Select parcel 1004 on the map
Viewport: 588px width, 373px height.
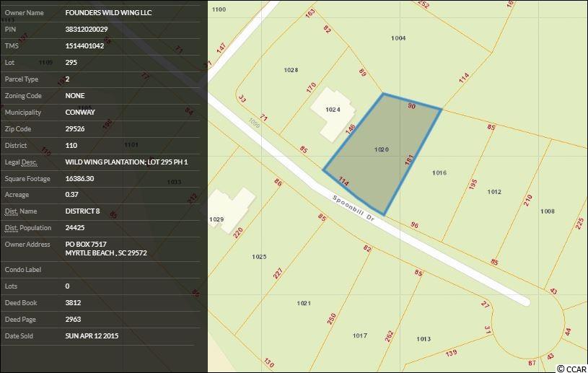coord(398,38)
